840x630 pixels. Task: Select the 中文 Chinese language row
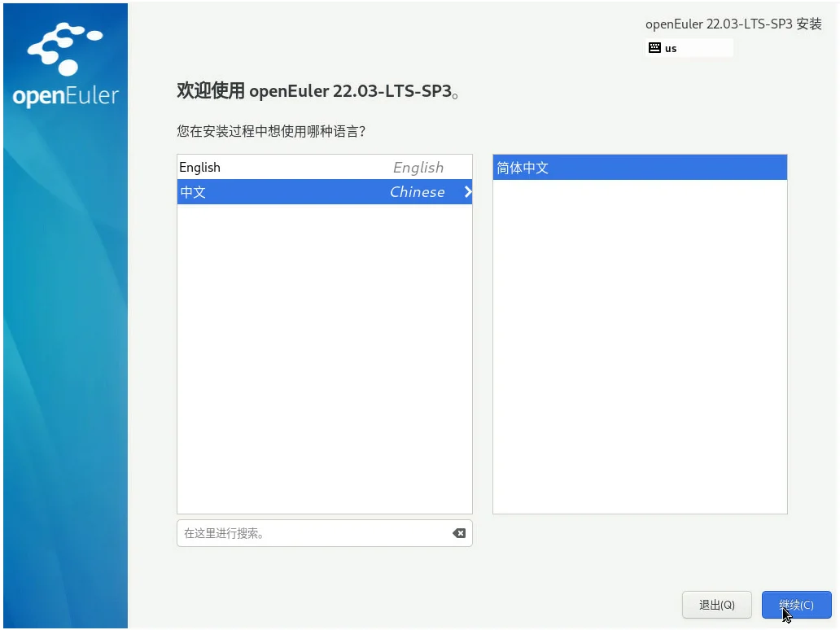tap(325, 192)
